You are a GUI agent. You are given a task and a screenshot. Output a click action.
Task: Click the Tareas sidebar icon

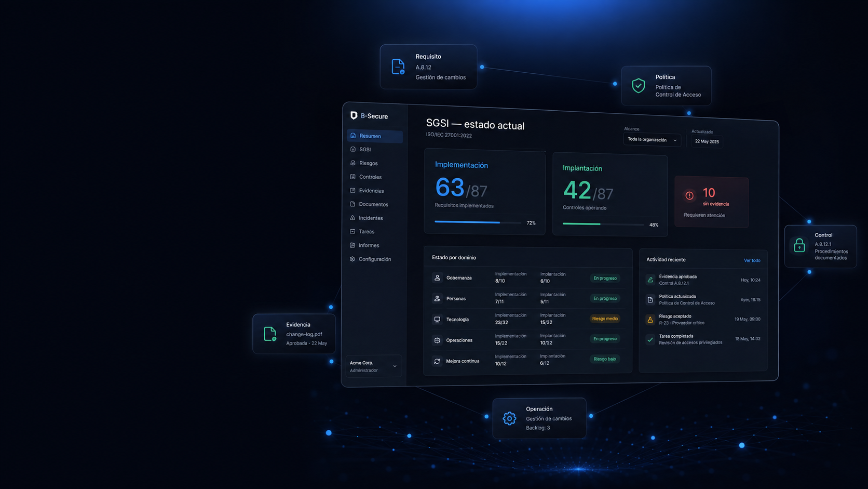(352, 231)
